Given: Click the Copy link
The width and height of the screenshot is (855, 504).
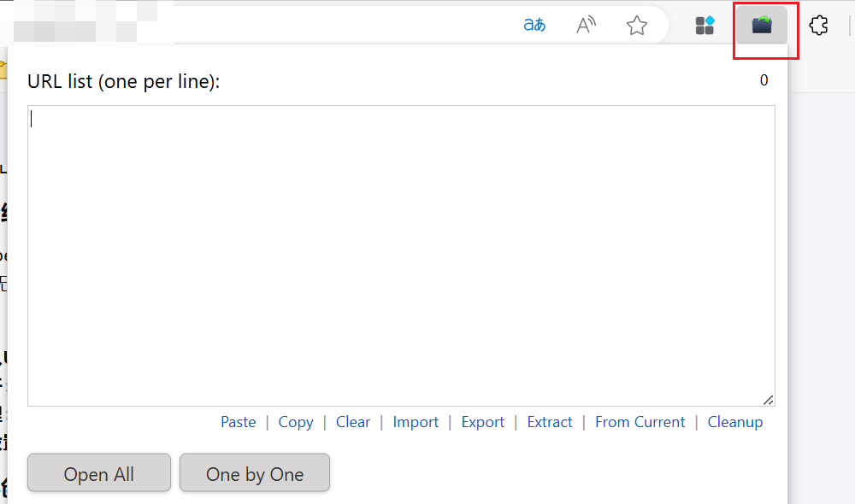Looking at the screenshot, I should pyautogui.click(x=296, y=422).
